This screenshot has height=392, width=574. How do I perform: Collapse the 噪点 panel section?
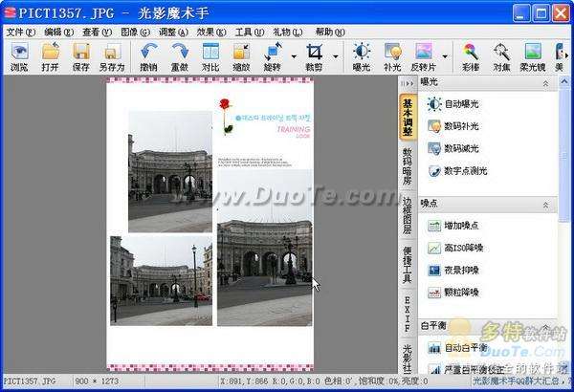coord(545,205)
